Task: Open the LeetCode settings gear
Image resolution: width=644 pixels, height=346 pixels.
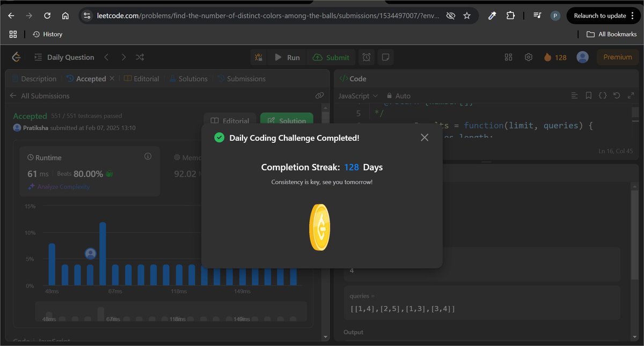Action: pyautogui.click(x=529, y=57)
